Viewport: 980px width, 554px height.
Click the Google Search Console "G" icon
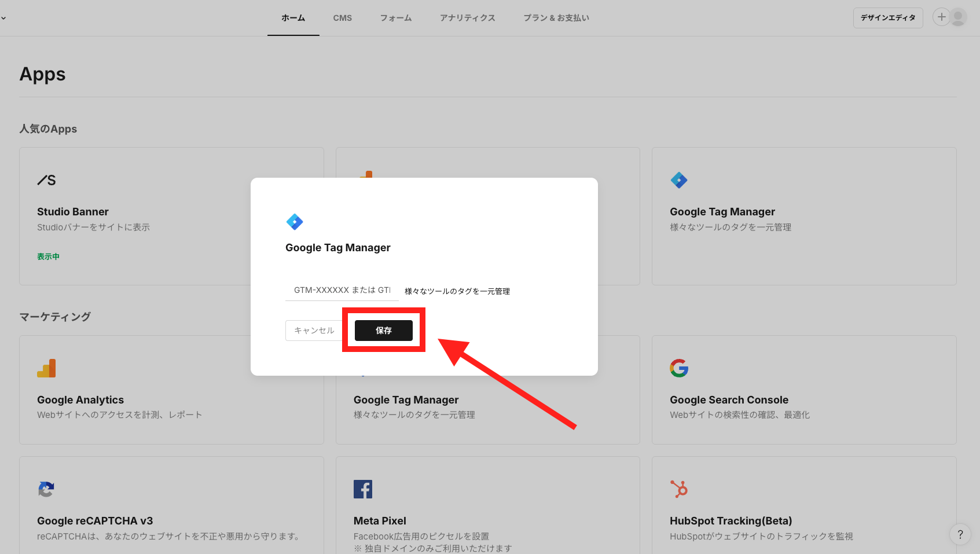coord(679,368)
